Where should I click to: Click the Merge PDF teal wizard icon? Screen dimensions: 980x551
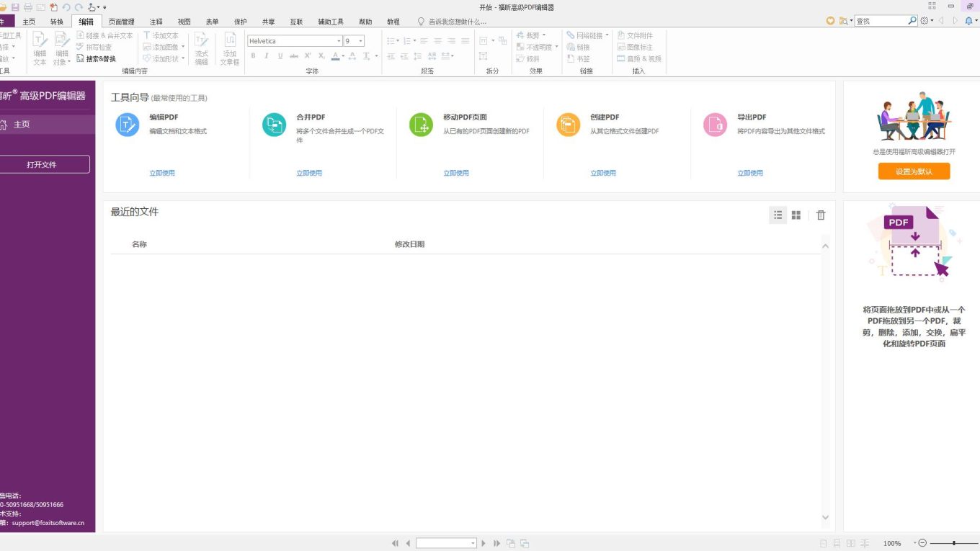pyautogui.click(x=275, y=125)
